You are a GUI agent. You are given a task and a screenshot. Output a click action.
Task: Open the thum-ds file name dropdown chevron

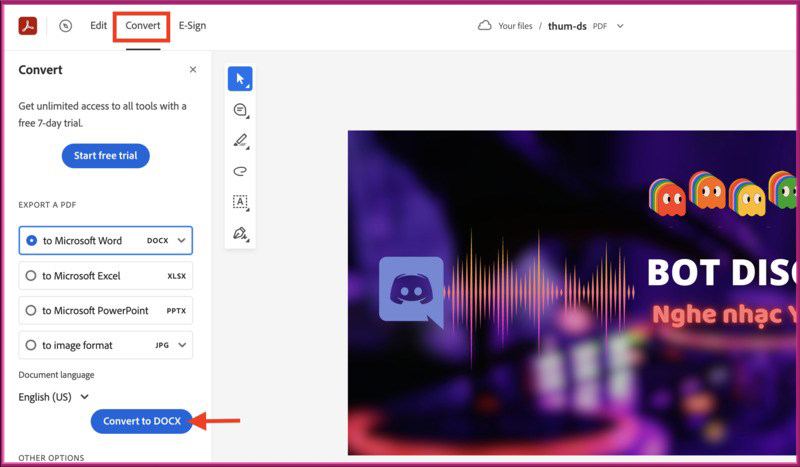pos(620,26)
